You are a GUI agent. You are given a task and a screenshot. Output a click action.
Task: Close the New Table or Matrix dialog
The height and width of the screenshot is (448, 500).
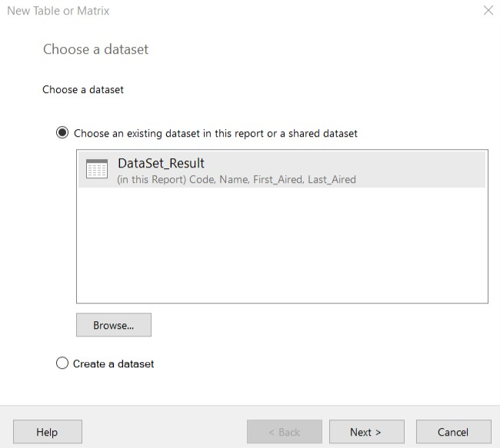(x=488, y=11)
